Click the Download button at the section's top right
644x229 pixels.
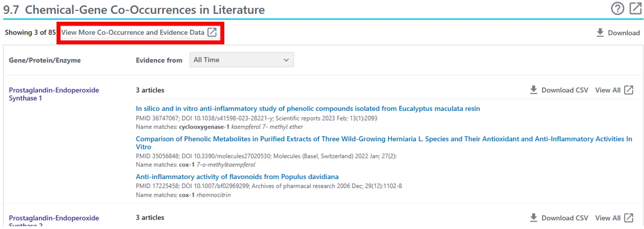[618, 33]
